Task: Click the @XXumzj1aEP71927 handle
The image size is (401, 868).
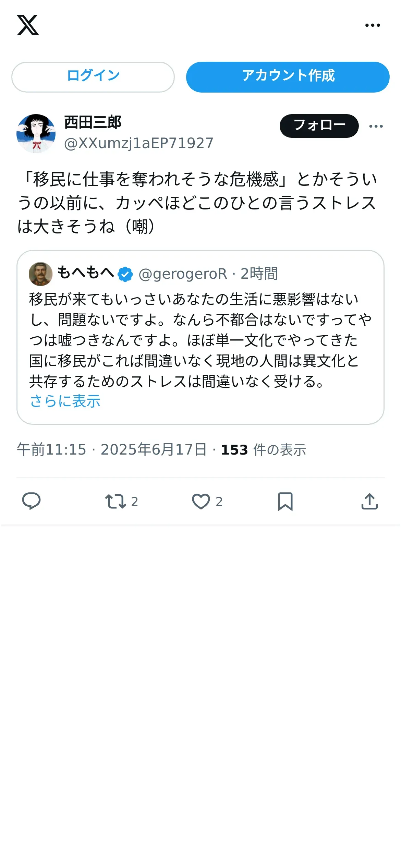Action: (139, 143)
